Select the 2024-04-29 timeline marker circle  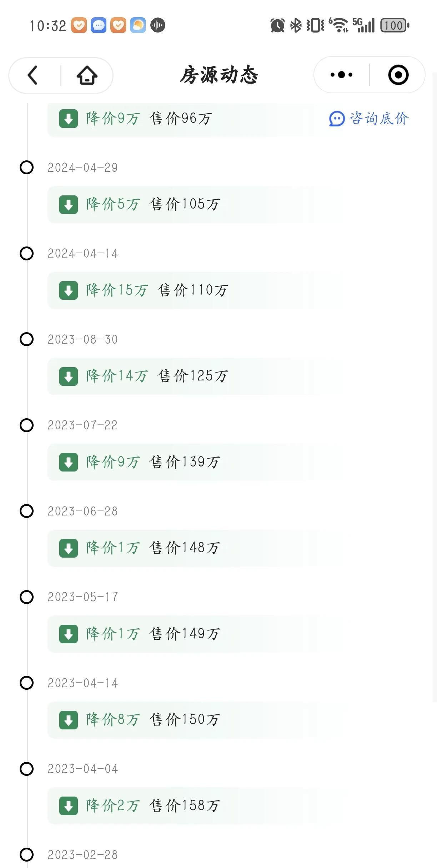[26, 168]
